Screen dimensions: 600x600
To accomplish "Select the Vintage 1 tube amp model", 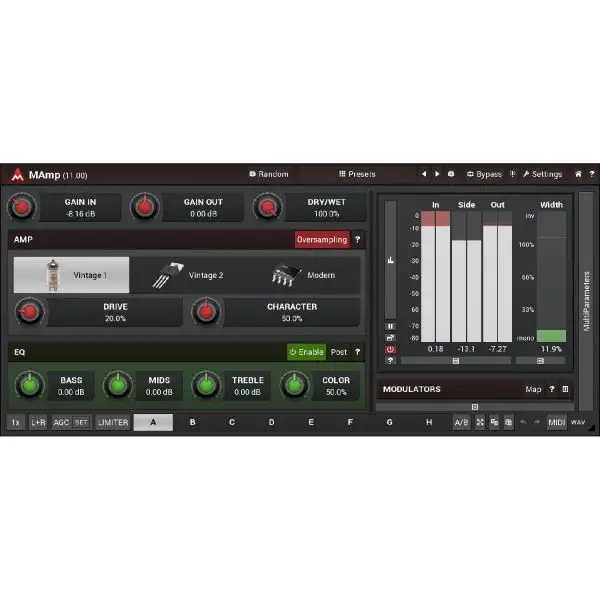I will click(71, 275).
